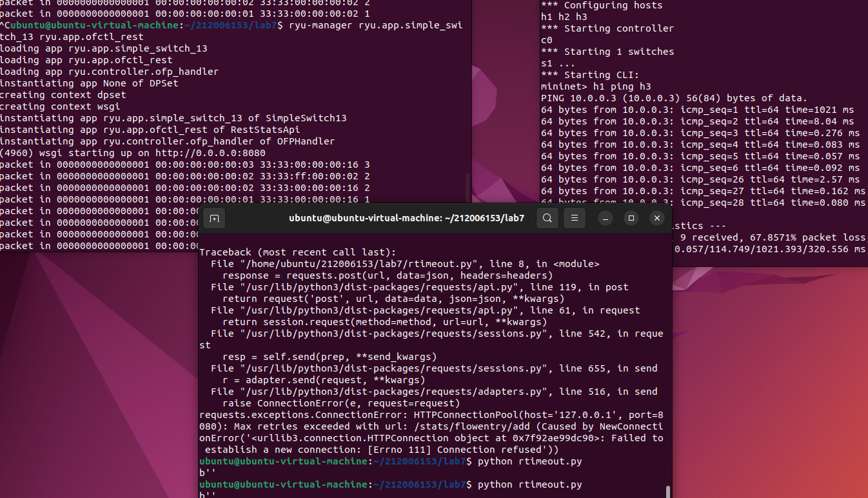Click 'loading app ryu.app.simple_switch_13' line

[104, 48]
